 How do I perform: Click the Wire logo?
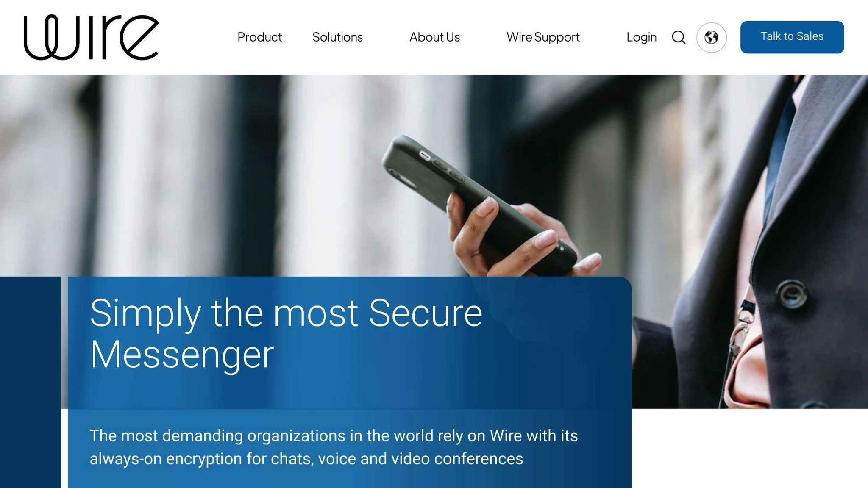point(91,37)
